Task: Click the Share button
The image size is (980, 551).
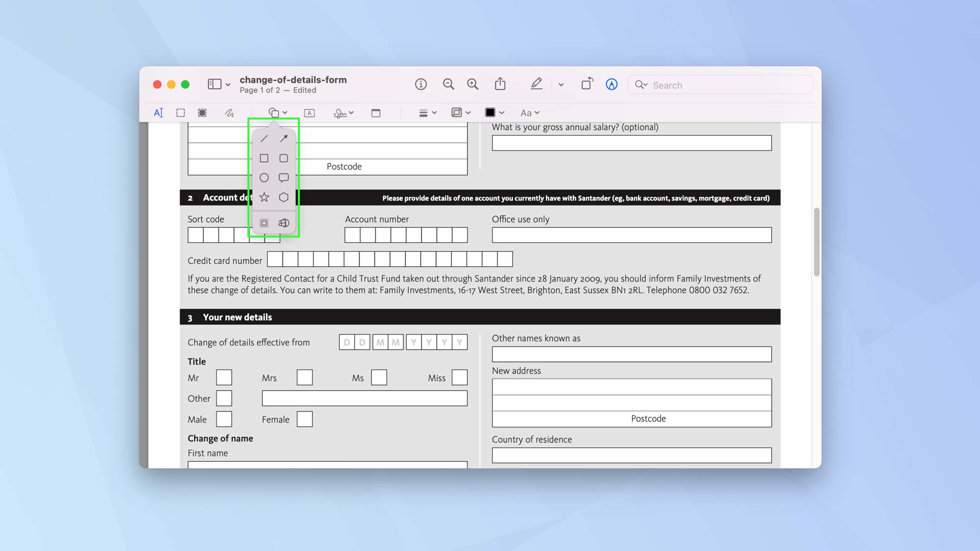Action: 500,84
